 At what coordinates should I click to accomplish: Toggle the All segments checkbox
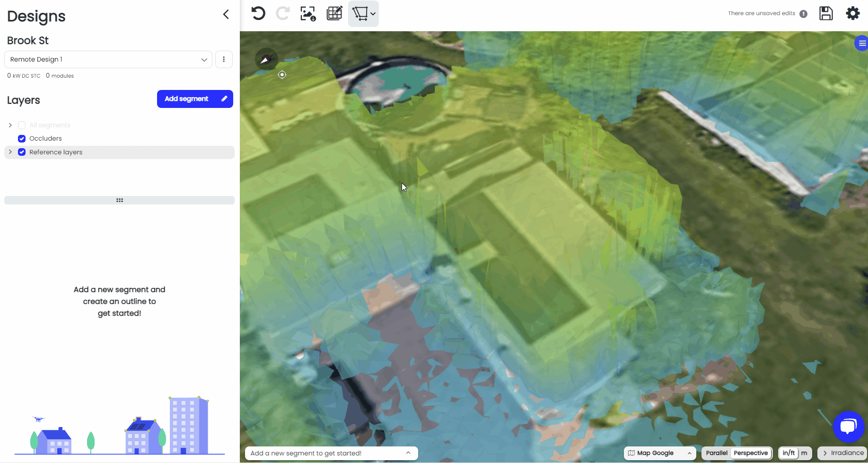point(22,125)
